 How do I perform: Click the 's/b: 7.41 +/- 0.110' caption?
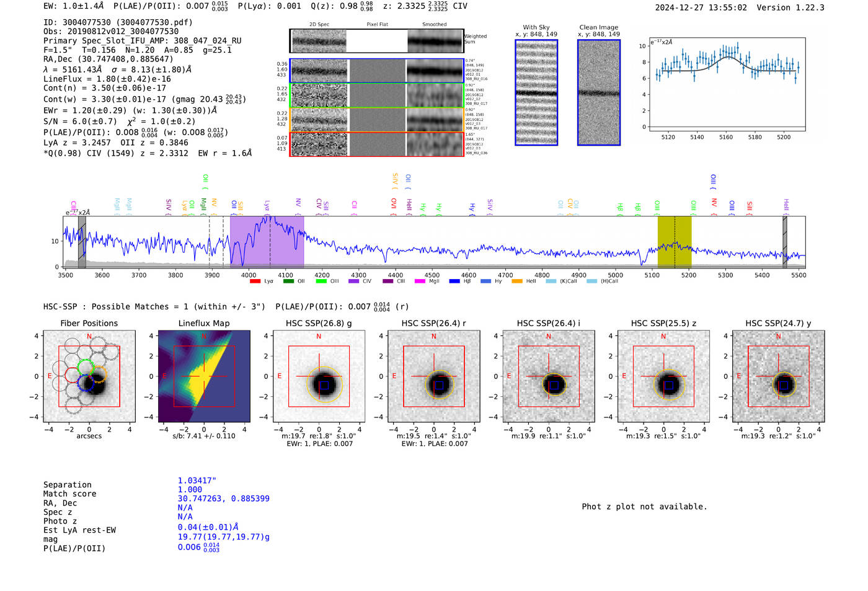point(204,436)
